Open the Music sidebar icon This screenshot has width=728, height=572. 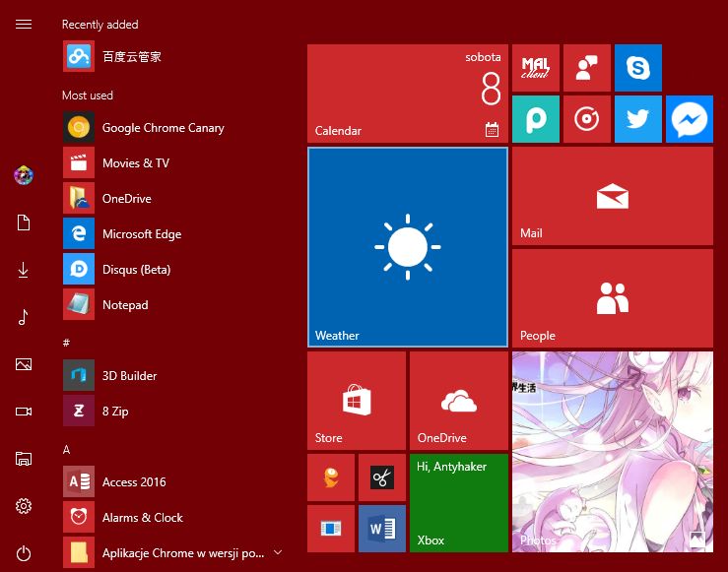point(24,317)
